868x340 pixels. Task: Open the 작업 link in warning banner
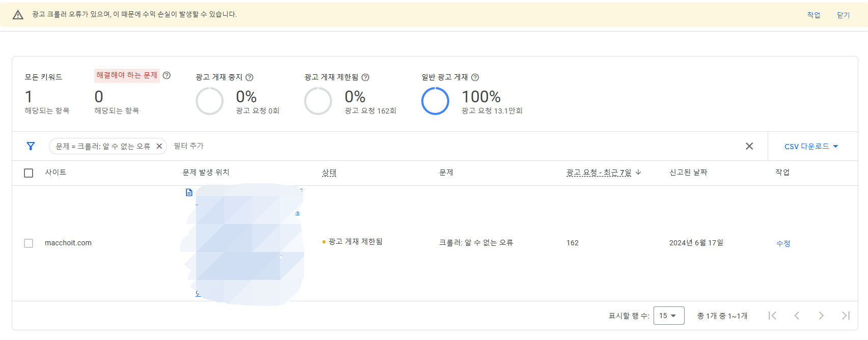click(x=813, y=15)
